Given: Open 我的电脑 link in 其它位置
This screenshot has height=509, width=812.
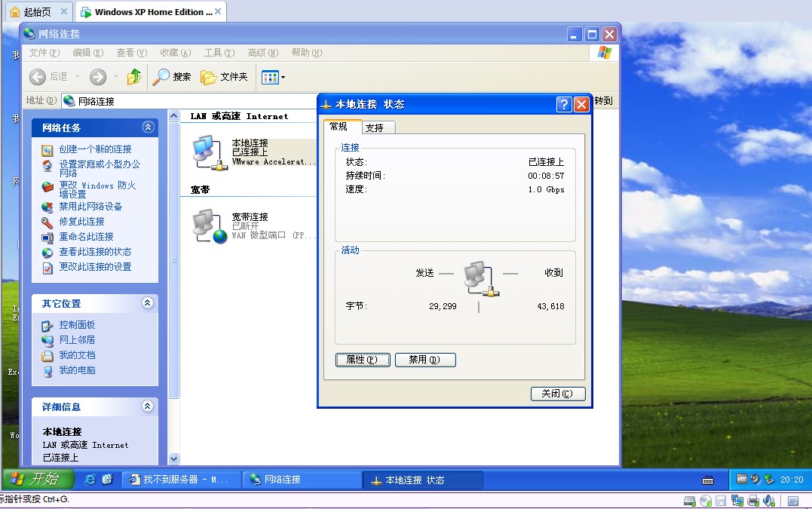Looking at the screenshot, I should (x=77, y=370).
